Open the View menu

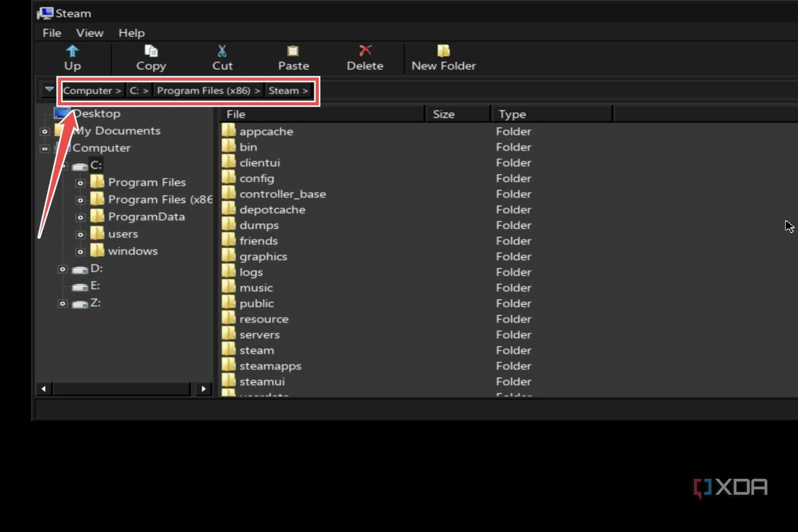tap(89, 33)
